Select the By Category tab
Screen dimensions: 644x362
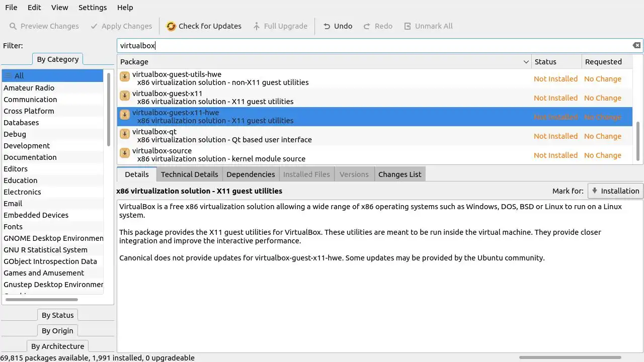pyautogui.click(x=58, y=59)
